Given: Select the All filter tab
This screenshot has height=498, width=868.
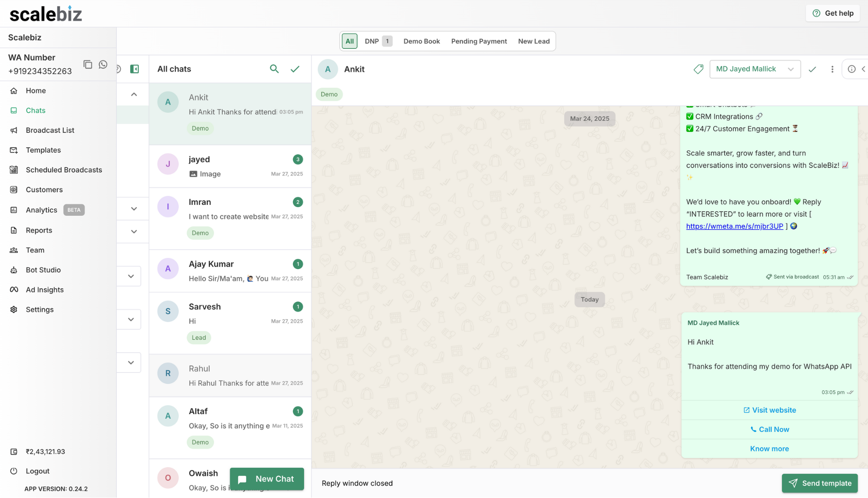Looking at the screenshot, I should pos(349,41).
